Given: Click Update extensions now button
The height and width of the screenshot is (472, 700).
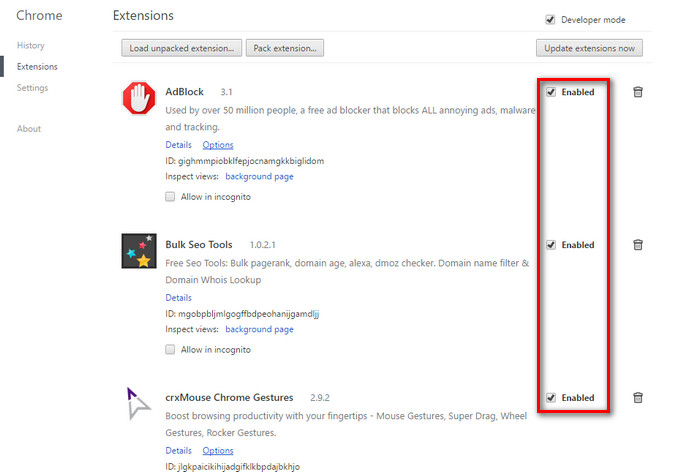Looking at the screenshot, I should coord(589,48).
